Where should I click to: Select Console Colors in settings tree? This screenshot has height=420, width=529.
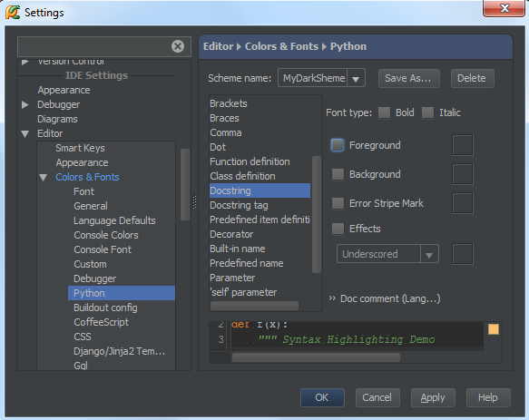click(106, 235)
